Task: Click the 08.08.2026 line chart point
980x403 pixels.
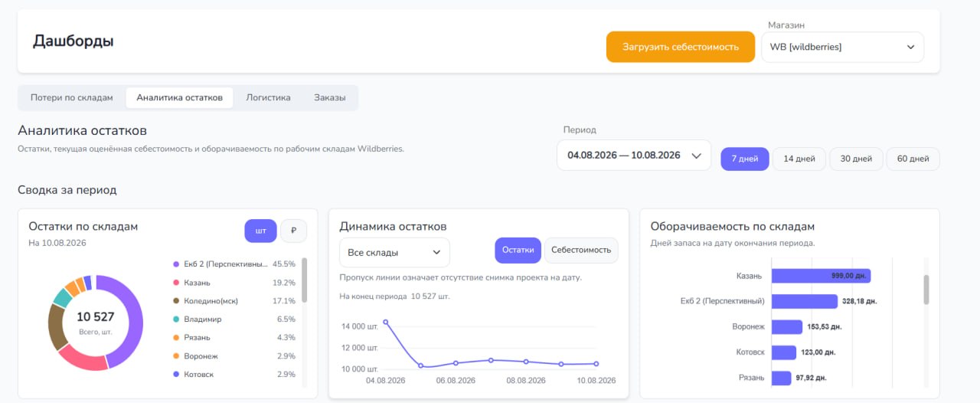Action: (526, 362)
